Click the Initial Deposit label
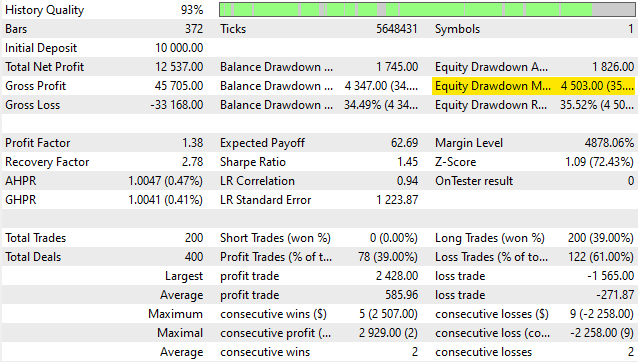The width and height of the screenshot is (639, 362). pyautogui.click(x=41, y=48)
